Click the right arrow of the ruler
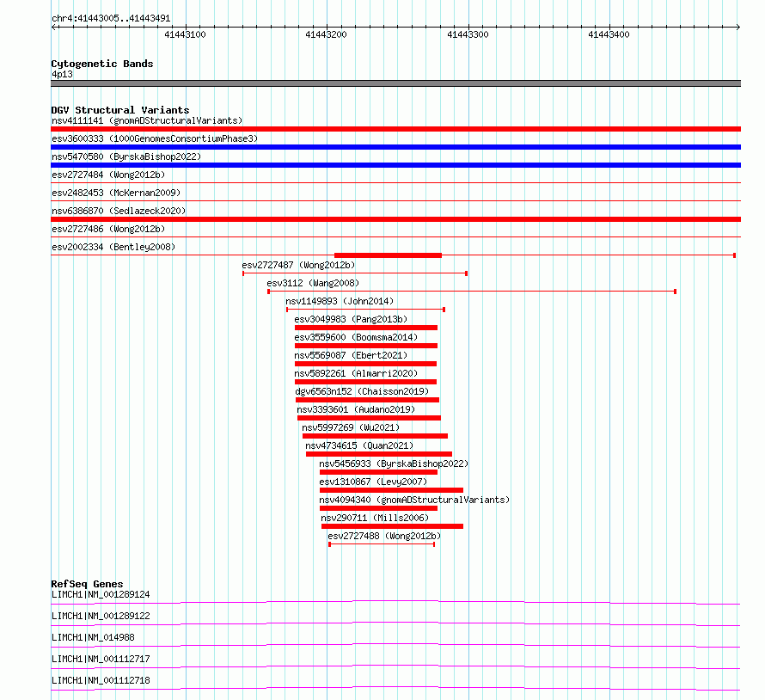765x700 pixels. click(737, 28)
